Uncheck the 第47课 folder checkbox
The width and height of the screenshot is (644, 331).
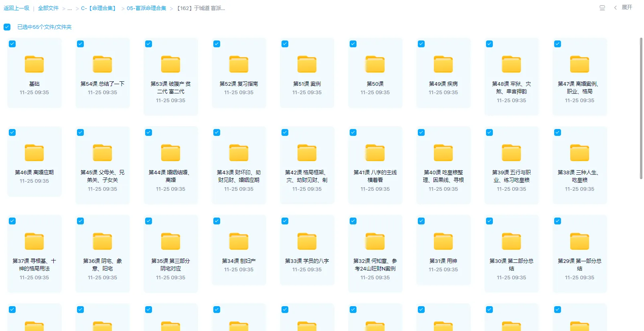pos(558,44)
